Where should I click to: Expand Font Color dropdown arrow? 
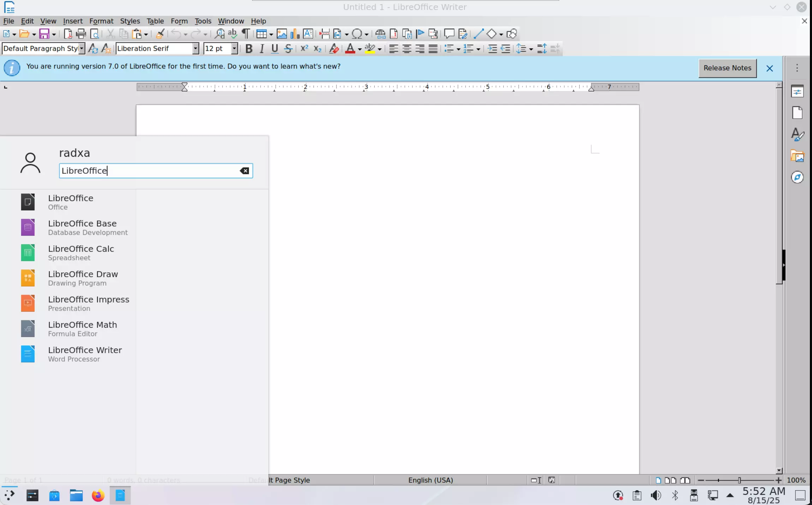pyautogui.click(x=359, y=49)
